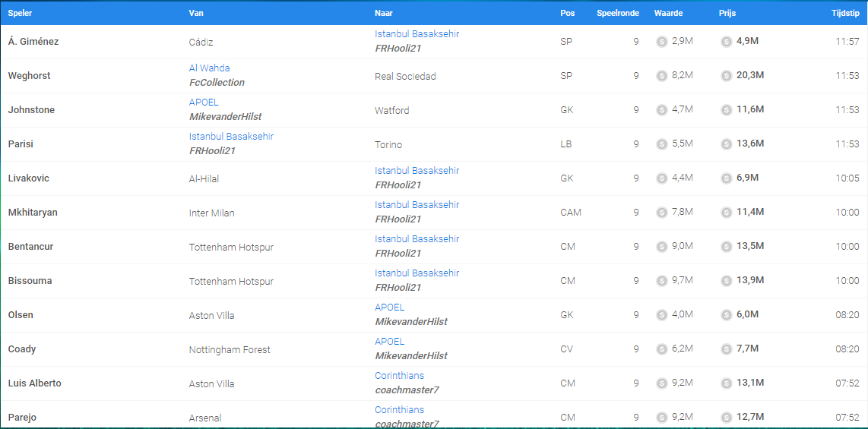Click the coin icon next to value 5,5M
The width and height of the screenshot is (868, 429).
pos(661,144)
